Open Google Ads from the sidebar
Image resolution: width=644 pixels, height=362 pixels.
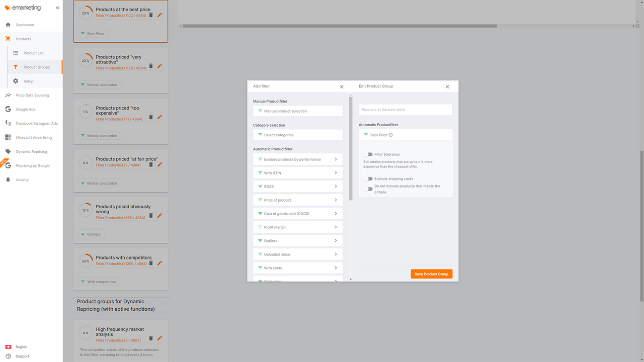(x=24, y=109)
